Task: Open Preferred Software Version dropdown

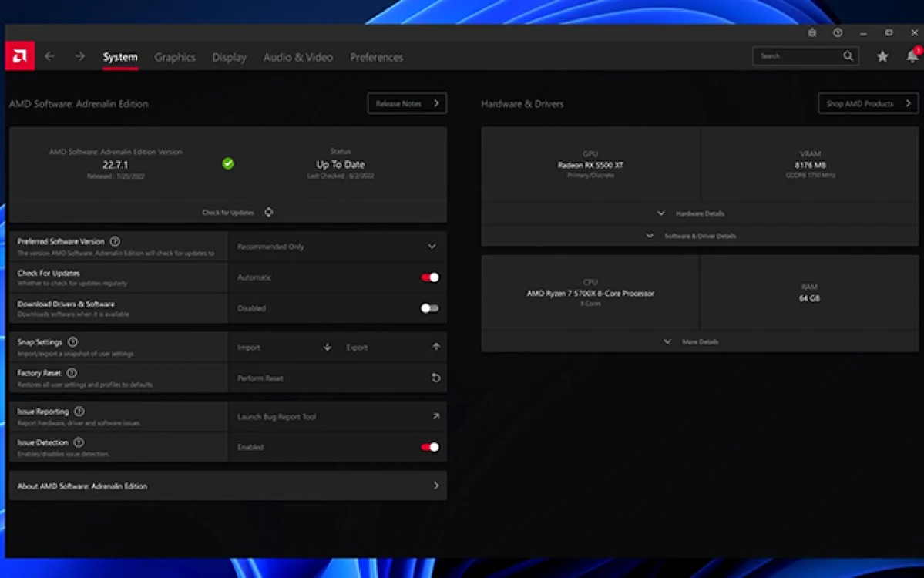Action: pyautogui.click(x=337, y=247)
